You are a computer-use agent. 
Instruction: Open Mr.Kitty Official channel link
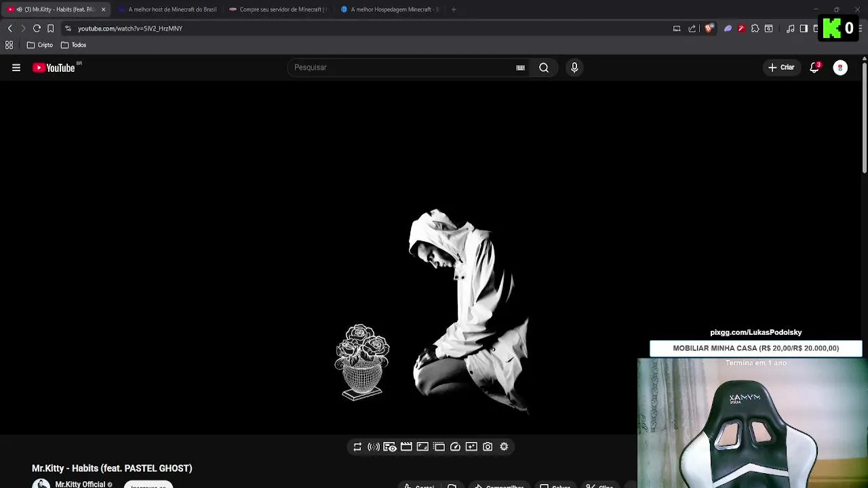[80, 484]
